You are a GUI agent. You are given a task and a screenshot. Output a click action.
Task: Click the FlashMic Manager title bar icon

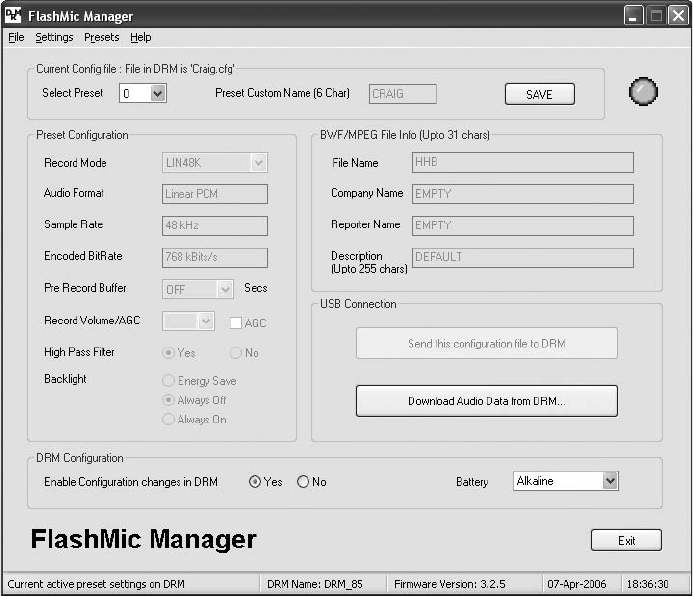point(14,15)
